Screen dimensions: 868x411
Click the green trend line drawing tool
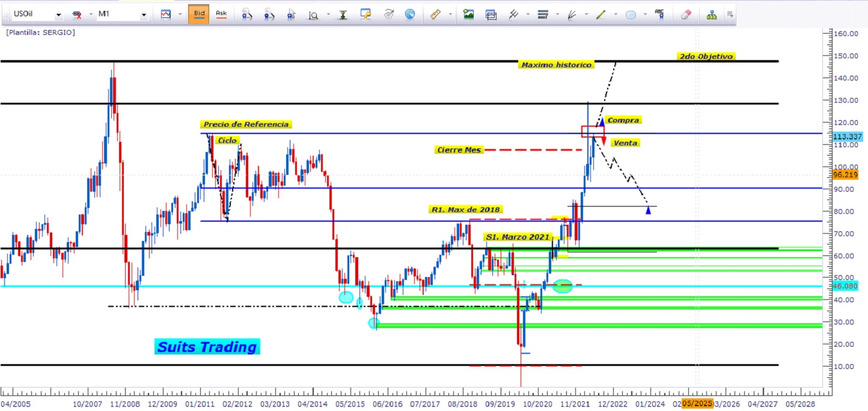tap(600, 14)
